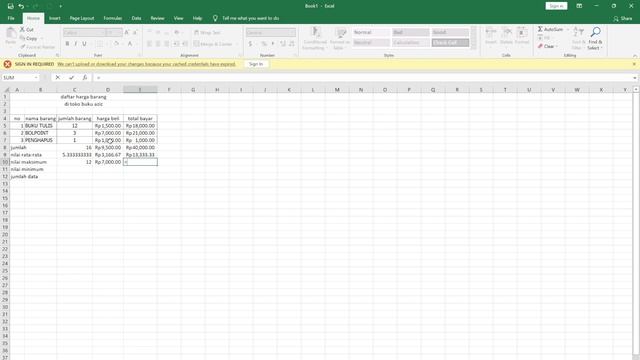Image resolution: width=640 pixels, height=360 pixels.
Task: Toggle Underline formatting
Action: pyautogui.click(x=84, y=44)
